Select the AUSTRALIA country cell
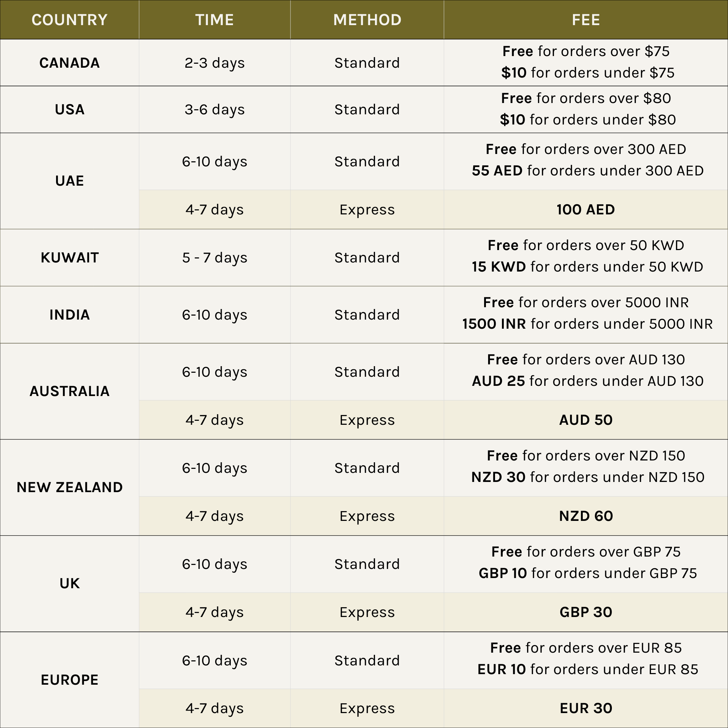Viewport: 728px width, 728px height. [69, 391]
